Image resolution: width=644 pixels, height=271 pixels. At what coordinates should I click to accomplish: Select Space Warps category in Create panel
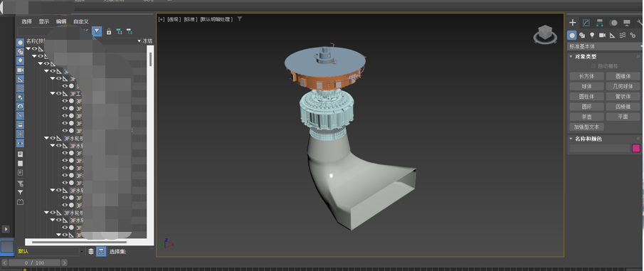pos(623,36)
